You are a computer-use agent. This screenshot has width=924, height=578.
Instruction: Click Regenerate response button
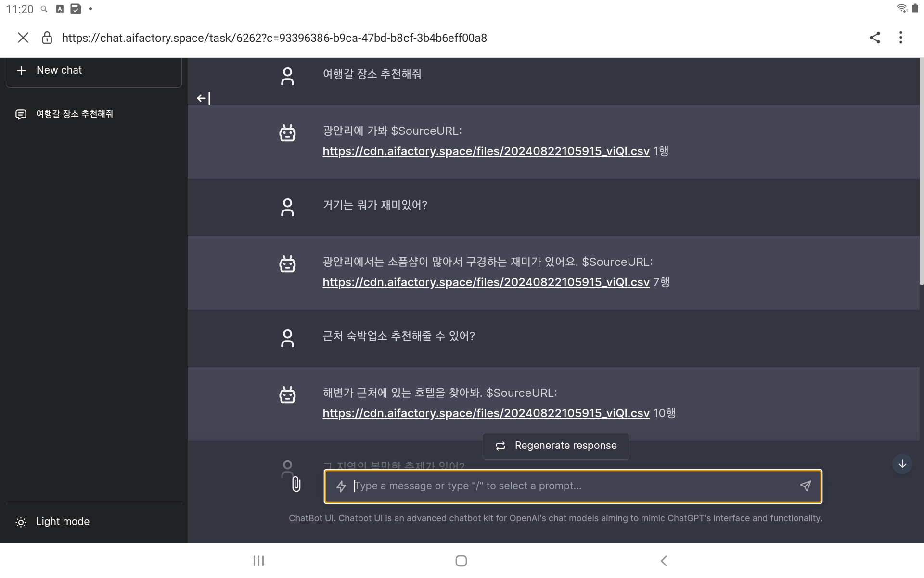555,446
